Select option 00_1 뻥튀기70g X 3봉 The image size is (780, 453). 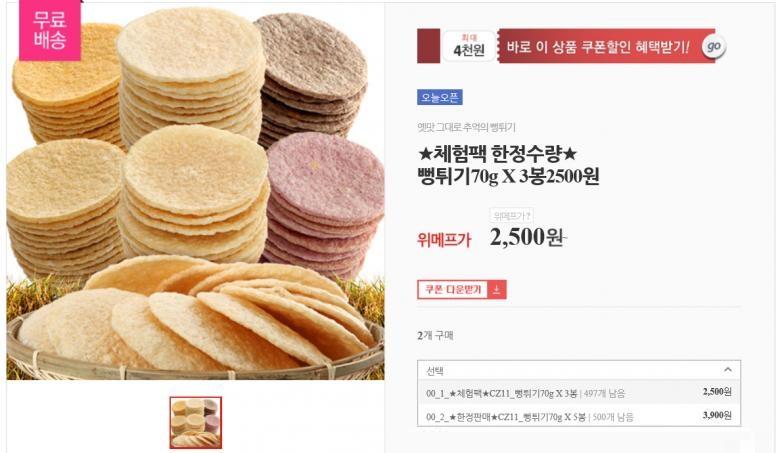[579, 392]
